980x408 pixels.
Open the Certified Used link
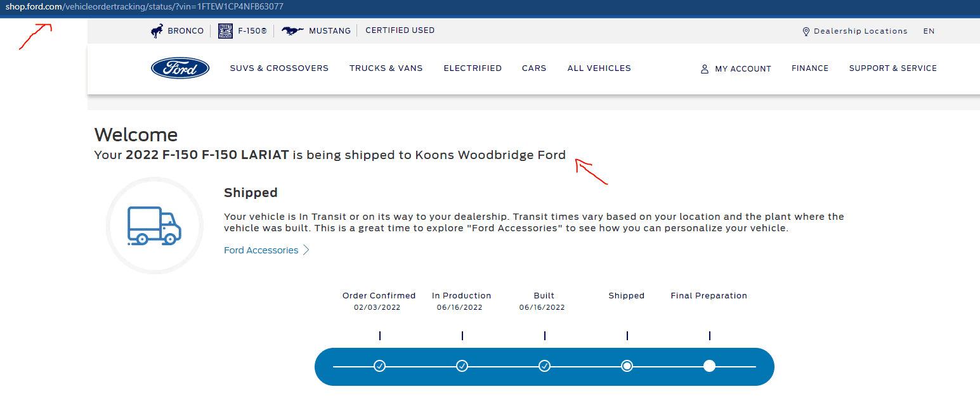[400, 30]
